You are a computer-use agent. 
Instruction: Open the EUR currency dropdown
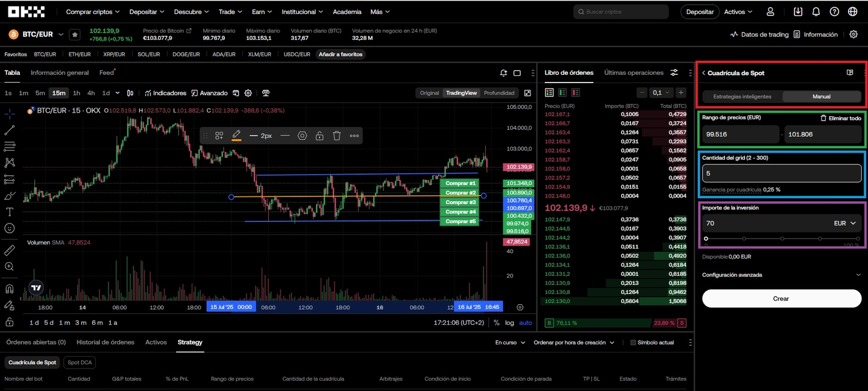click(844, 224)
